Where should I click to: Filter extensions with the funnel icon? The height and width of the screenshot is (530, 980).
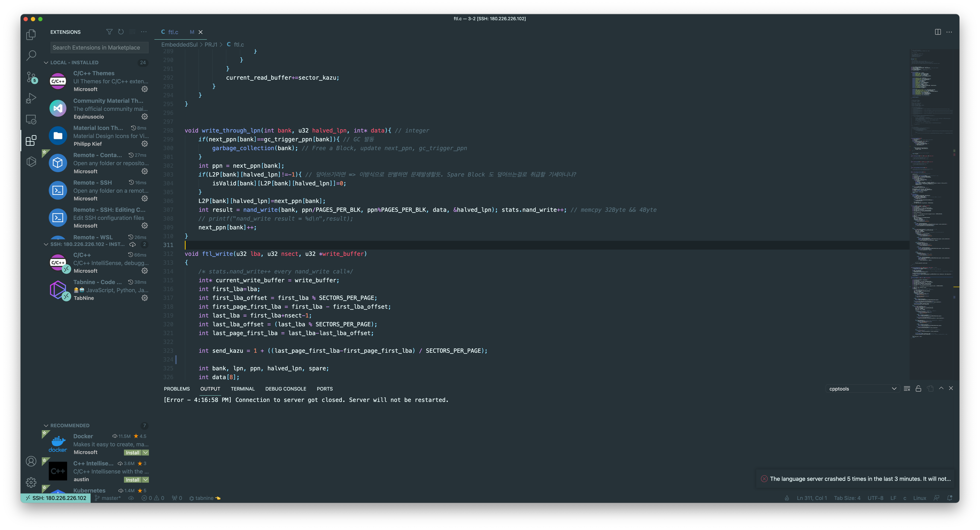pos(109,32)
